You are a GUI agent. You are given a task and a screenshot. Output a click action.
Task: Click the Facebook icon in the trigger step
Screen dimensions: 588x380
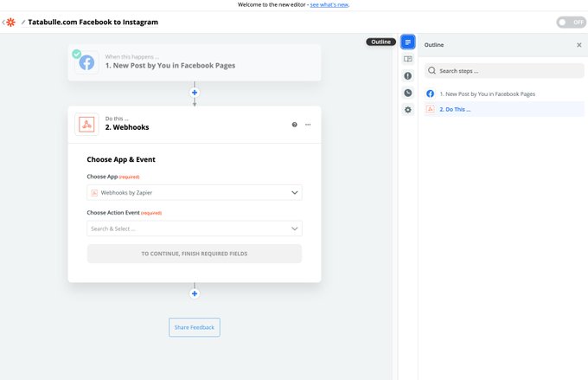point(86,62)
